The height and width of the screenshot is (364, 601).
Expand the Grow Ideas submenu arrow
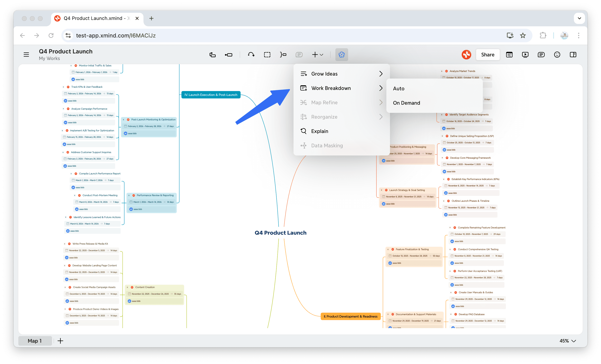(x=381, y=73)
